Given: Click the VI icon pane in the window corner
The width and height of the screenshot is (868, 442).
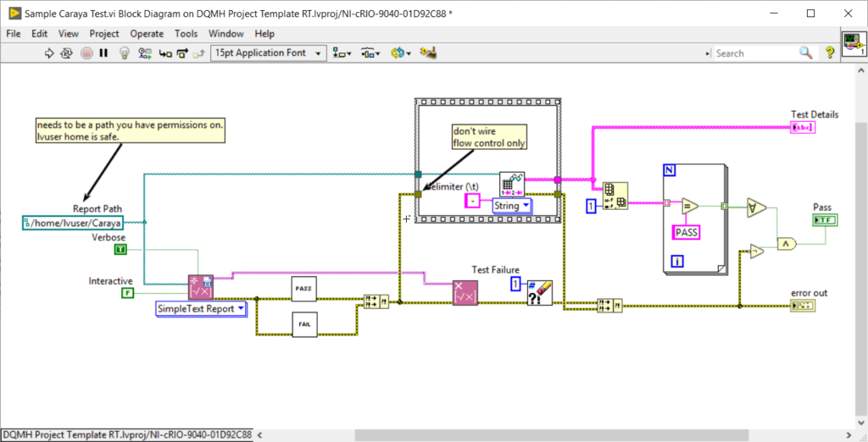Looking at the screenshot, I should [854, 43].
